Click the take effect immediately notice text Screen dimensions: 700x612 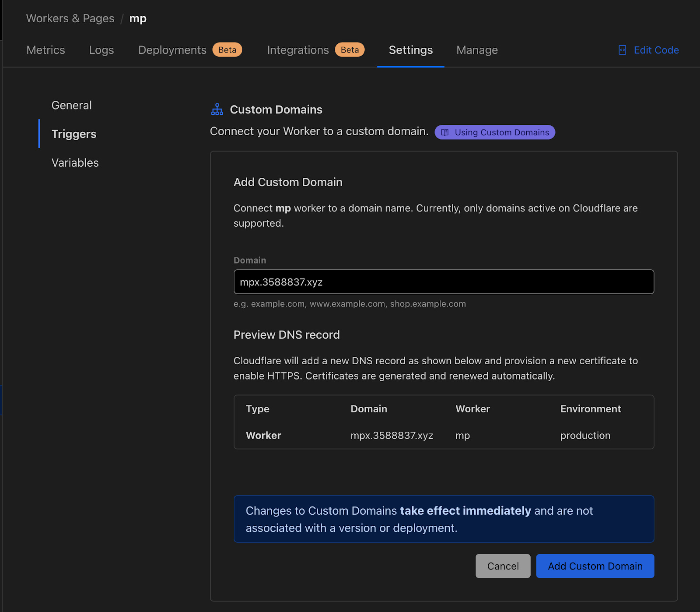pos(465,511)
